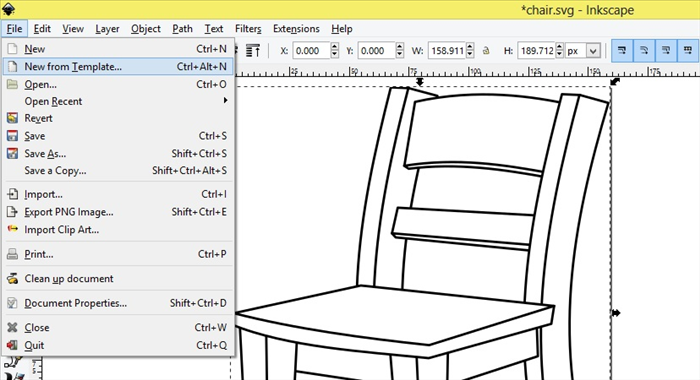Click the top center scale handle arrow
Viewport: 700px width, 380px height.
coord(420,82)
